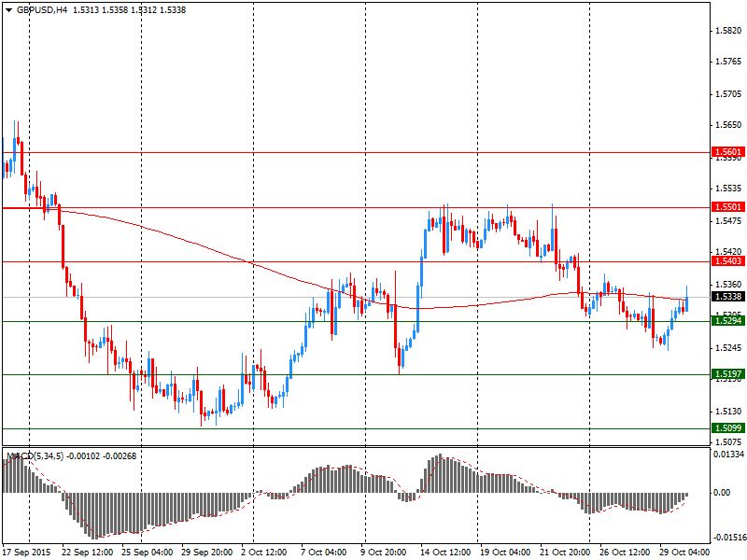Click the chart menu triangle beside GBPUSD,H4
The height and width of the screenshot is (560, 747).
(8, 10)
